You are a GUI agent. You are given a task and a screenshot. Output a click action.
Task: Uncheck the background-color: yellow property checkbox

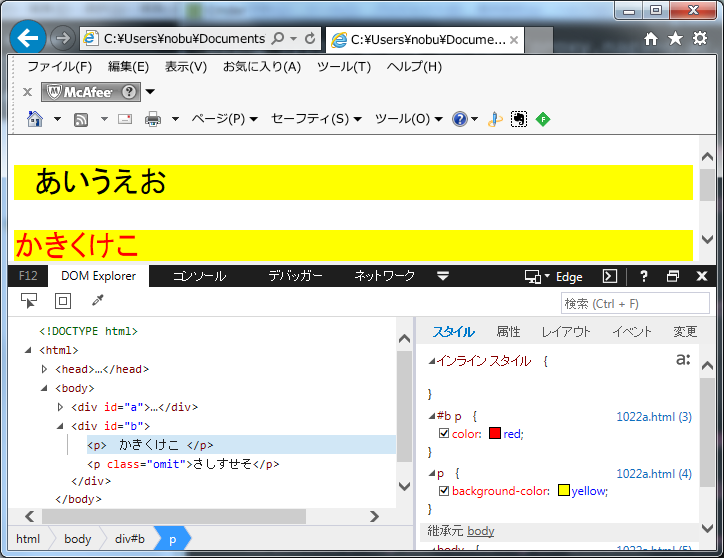[444, 491]
